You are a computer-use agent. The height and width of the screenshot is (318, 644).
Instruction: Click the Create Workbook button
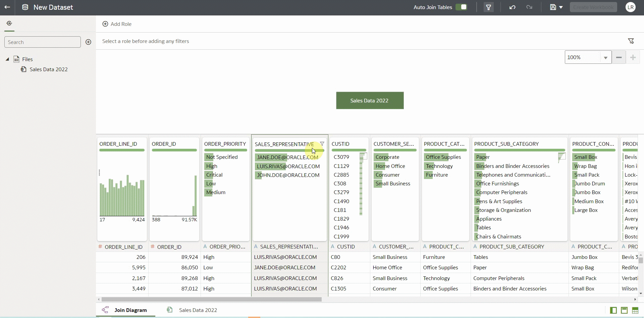click(593, 7)
